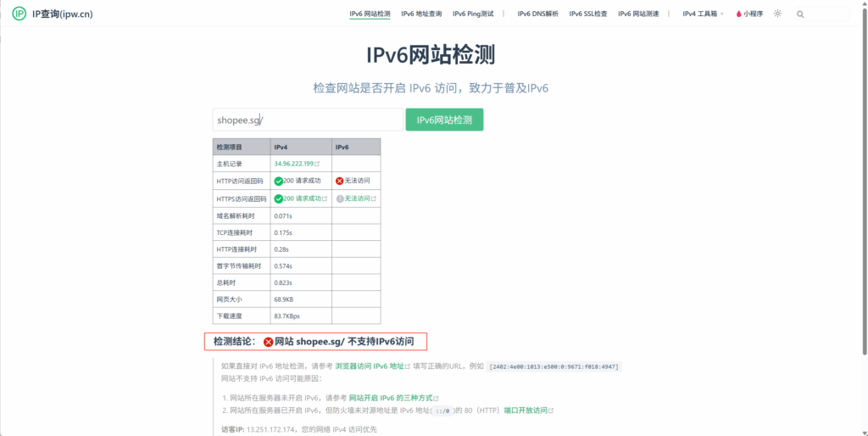Click external link icon beside 34.96.222.199
Viewport: 868px width, 436px height.
pos(317,164)
